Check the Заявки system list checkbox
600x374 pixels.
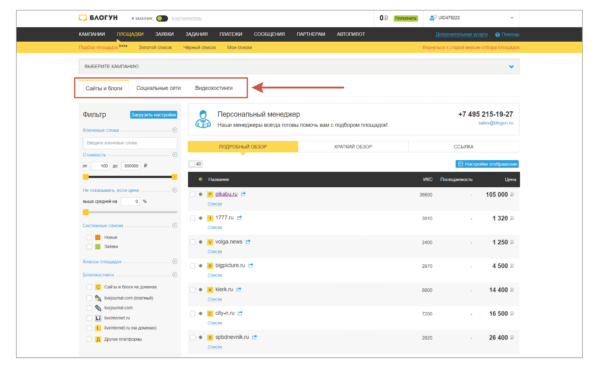(x=89, y=247)
